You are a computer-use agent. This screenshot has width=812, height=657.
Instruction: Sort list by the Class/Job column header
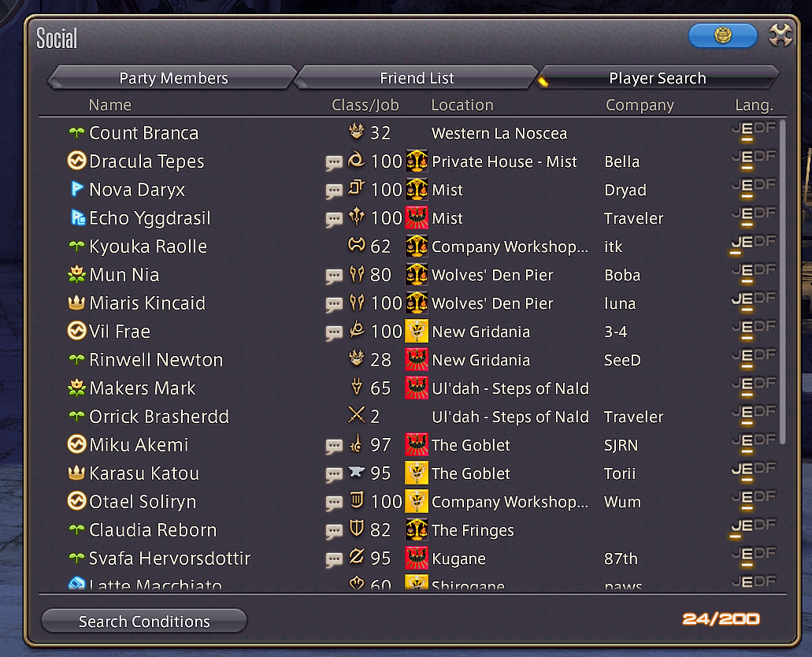[x=365, y=105]
